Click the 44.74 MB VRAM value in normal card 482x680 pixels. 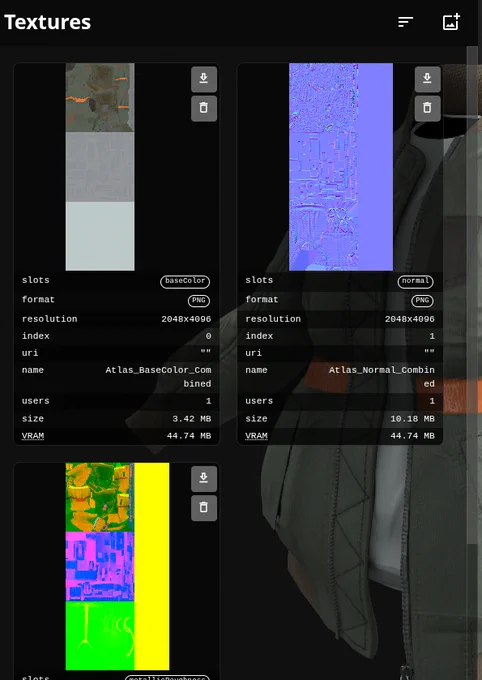(412, 436)
